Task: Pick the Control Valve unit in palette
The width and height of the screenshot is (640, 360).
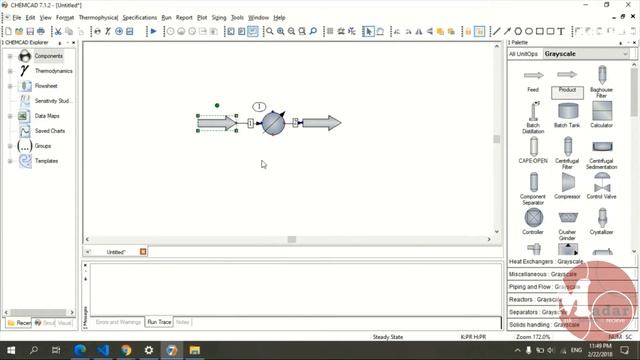Action: pos(602,186)
